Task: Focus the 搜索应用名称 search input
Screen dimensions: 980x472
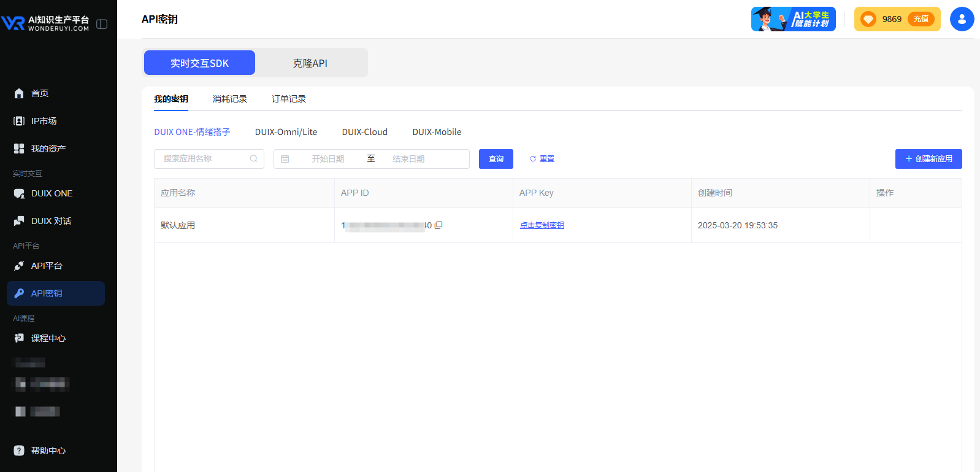Action: click(x=202, y=159)
